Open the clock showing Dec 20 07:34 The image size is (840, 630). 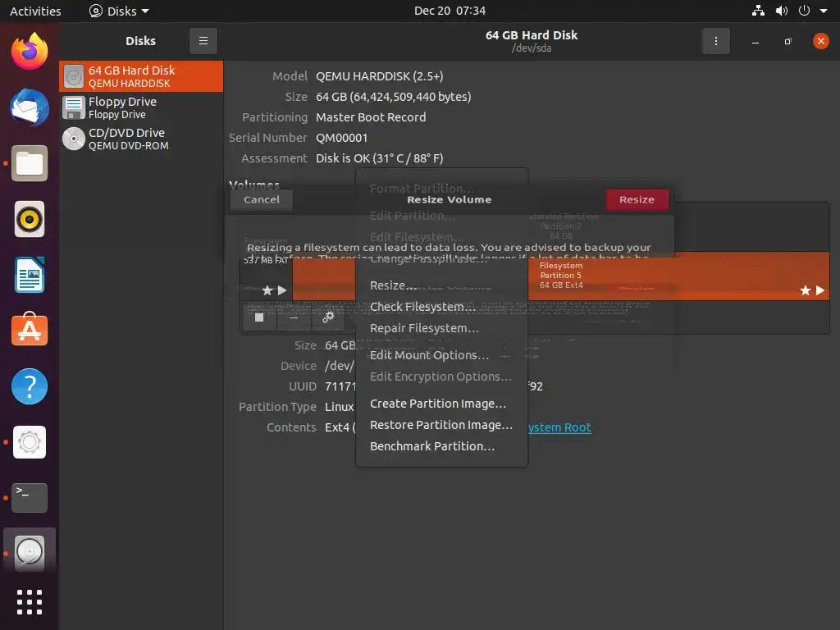pyautogui.click(x=450, y=11)
